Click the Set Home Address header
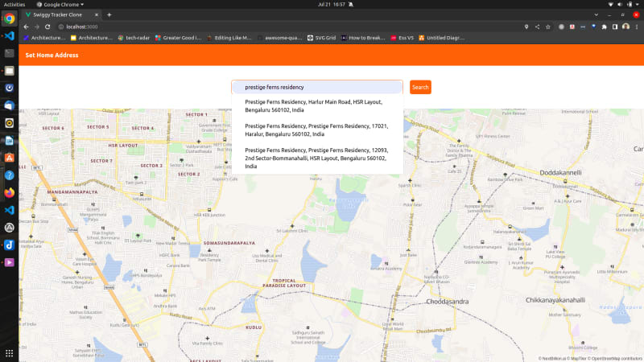 coord(52,55)
